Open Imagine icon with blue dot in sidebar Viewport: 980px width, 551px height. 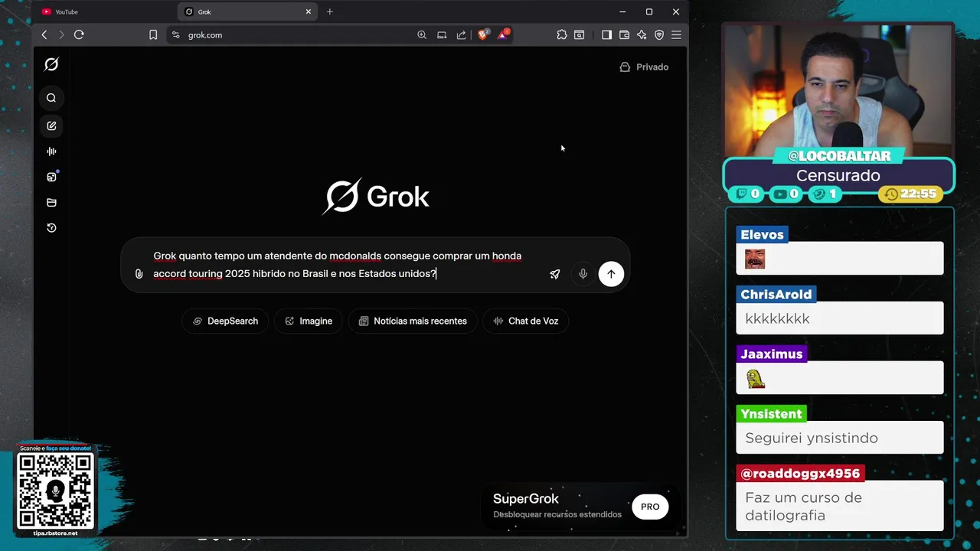coord(51,177)
